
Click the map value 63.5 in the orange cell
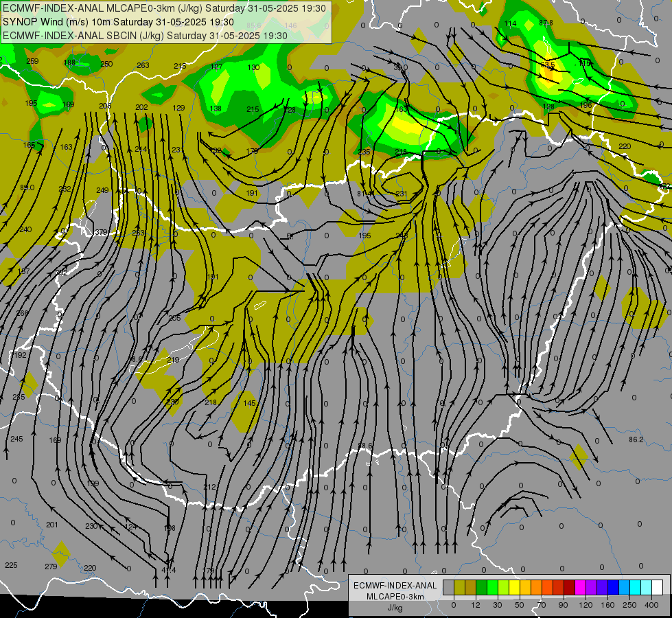[548, 65]
